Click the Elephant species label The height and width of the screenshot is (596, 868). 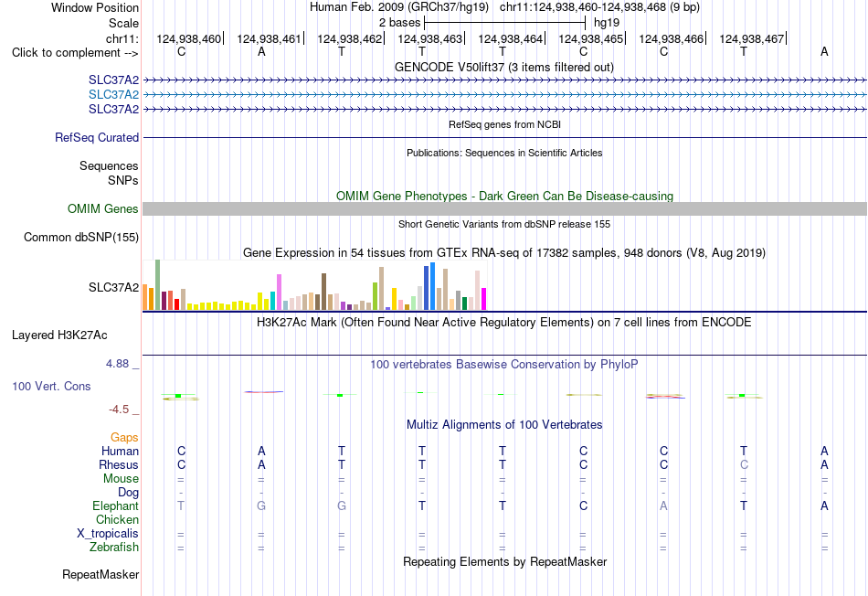pos(116,506)
